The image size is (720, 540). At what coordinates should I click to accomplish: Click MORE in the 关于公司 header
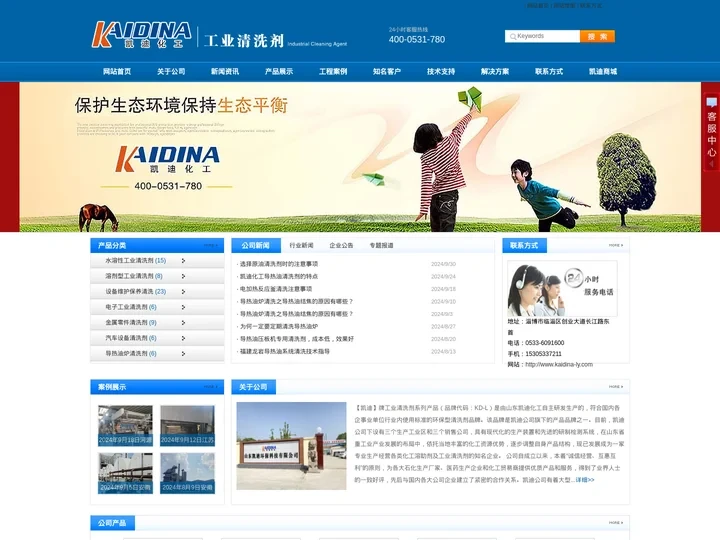[616, 387]
